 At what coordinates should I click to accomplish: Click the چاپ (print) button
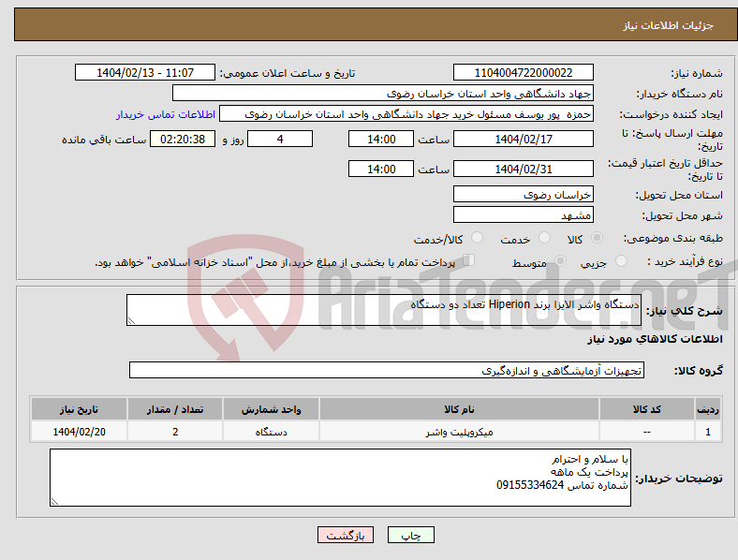pos(410,535)
